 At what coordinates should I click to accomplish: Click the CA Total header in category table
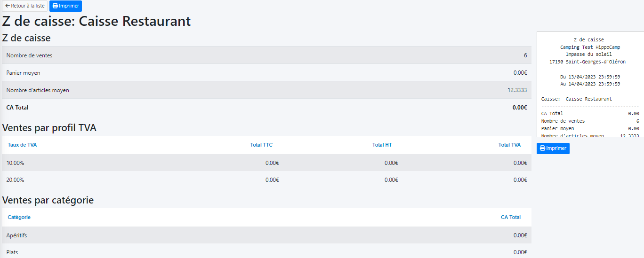(x=510, y=217)
